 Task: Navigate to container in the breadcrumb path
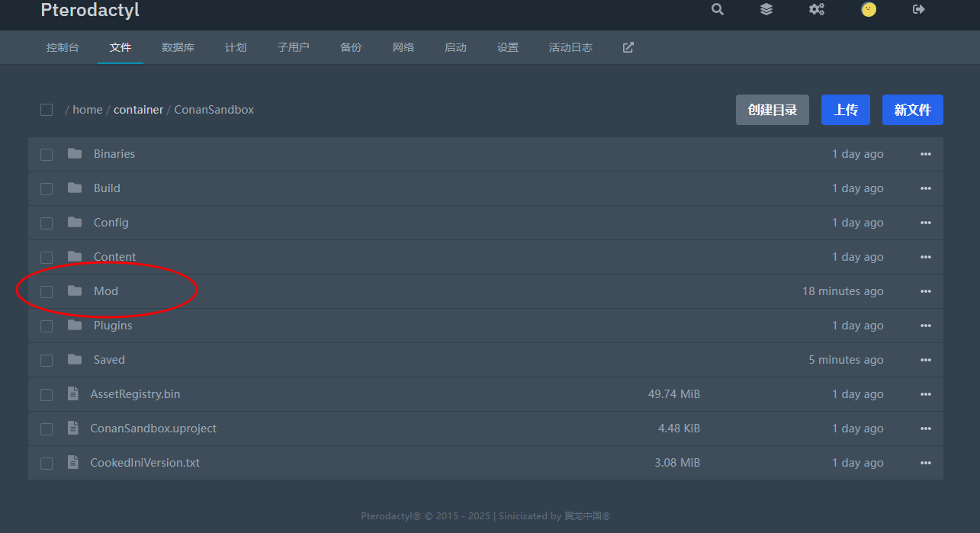[138, 110]
